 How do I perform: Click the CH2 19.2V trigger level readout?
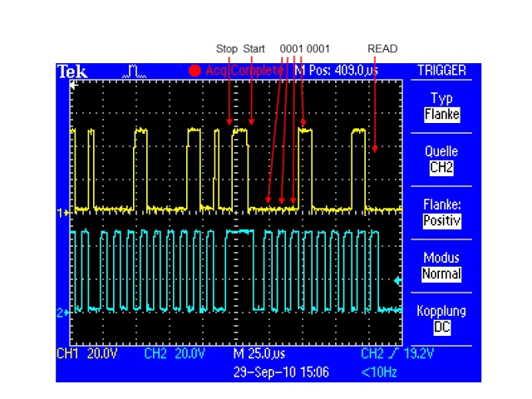397,353
